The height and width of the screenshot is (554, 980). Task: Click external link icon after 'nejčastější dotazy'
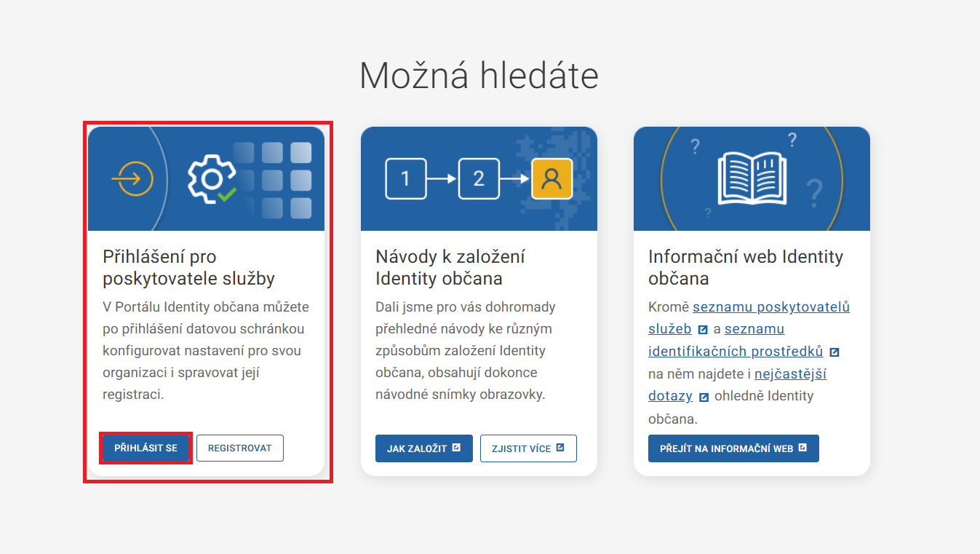tap(704, 397)
